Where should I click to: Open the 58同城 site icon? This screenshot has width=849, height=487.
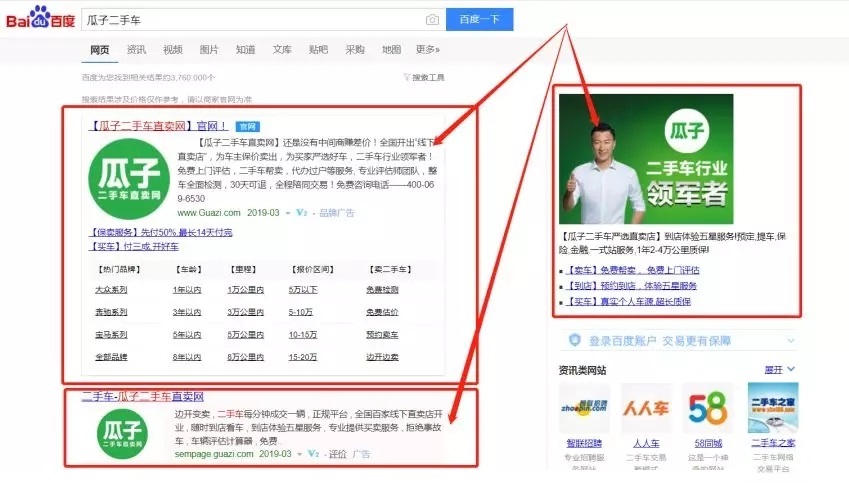click(x=708, y=408)
